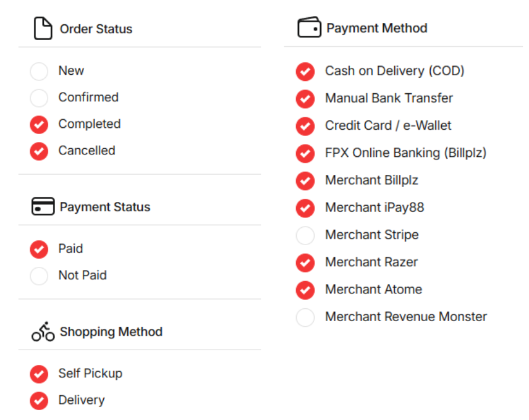The height and width of the screenshot is (420, 529).
Task: Uncheck the Completed order status
Action: coord(39,124)
